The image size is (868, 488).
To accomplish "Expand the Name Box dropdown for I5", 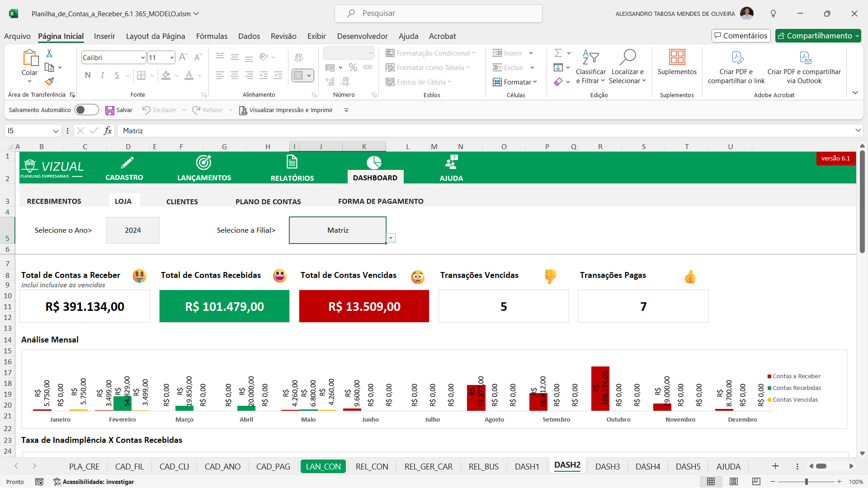I will (x=56, y=131).
